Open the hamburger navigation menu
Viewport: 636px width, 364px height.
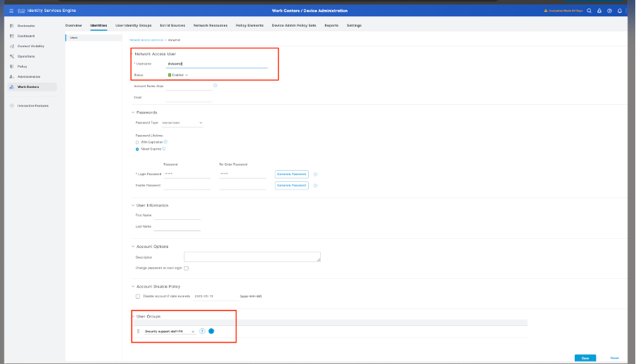[11, 11]
